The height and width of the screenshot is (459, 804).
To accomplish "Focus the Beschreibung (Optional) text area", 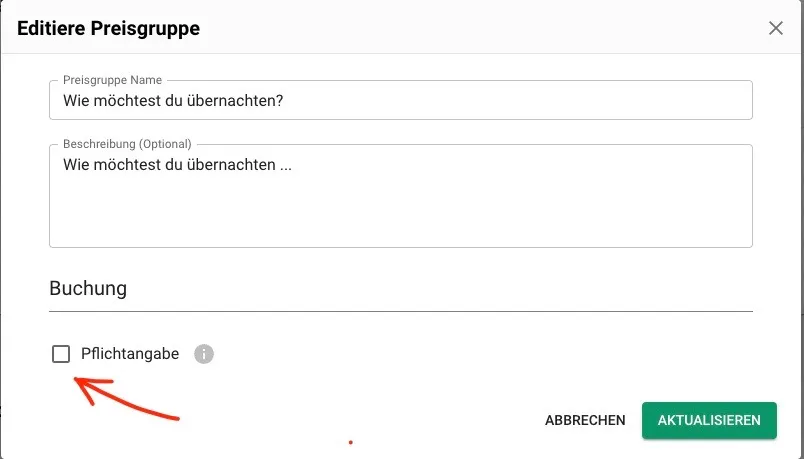I will click(x=401, y=196).
